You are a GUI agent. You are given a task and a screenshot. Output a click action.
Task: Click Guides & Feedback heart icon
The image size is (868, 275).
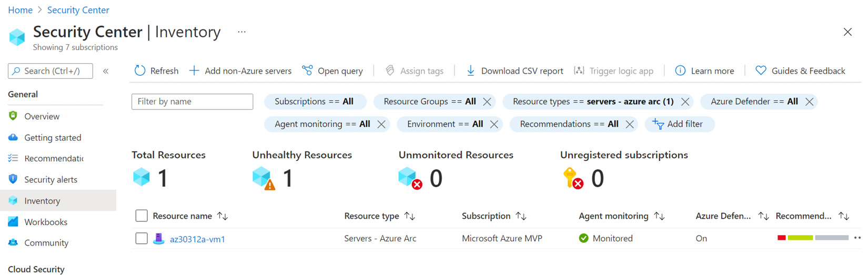[x=761, y=70]
